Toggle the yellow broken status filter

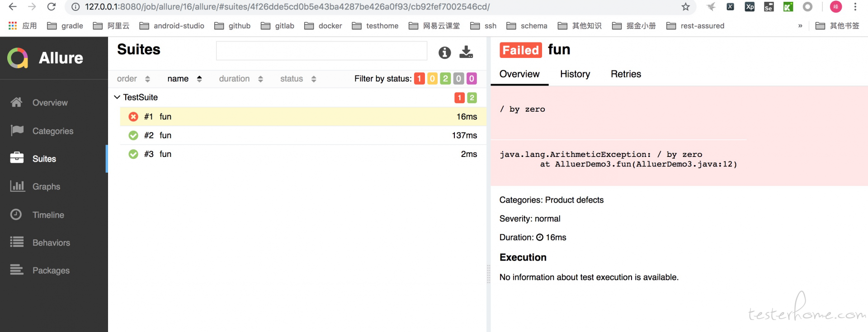coord(432,79)
